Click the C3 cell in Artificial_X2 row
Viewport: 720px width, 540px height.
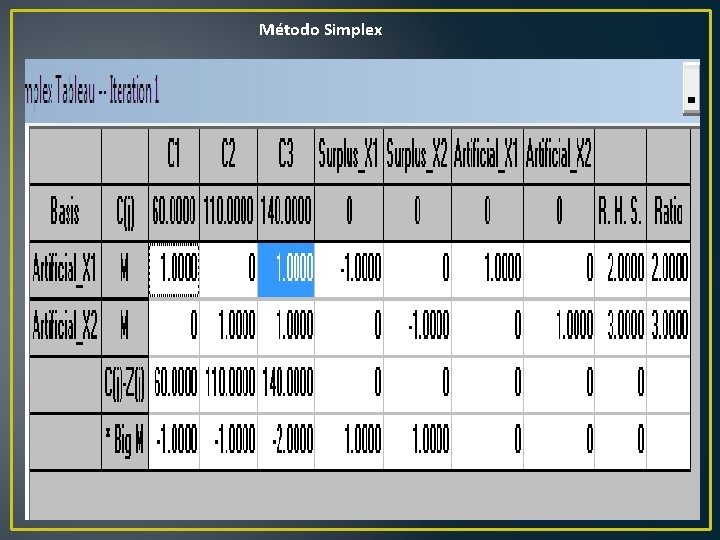(286, 327)
